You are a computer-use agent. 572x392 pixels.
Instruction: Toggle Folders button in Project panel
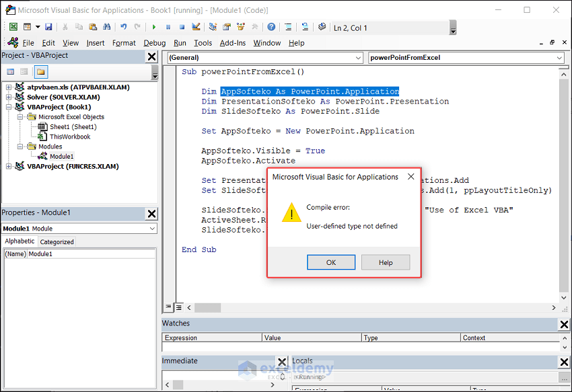click(41, 72)
